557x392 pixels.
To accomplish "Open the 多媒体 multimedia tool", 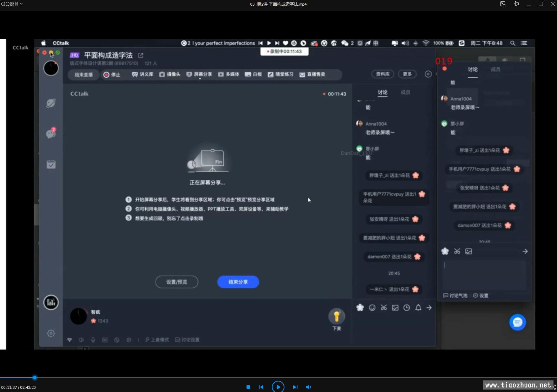I will click(x=229, y=74).
